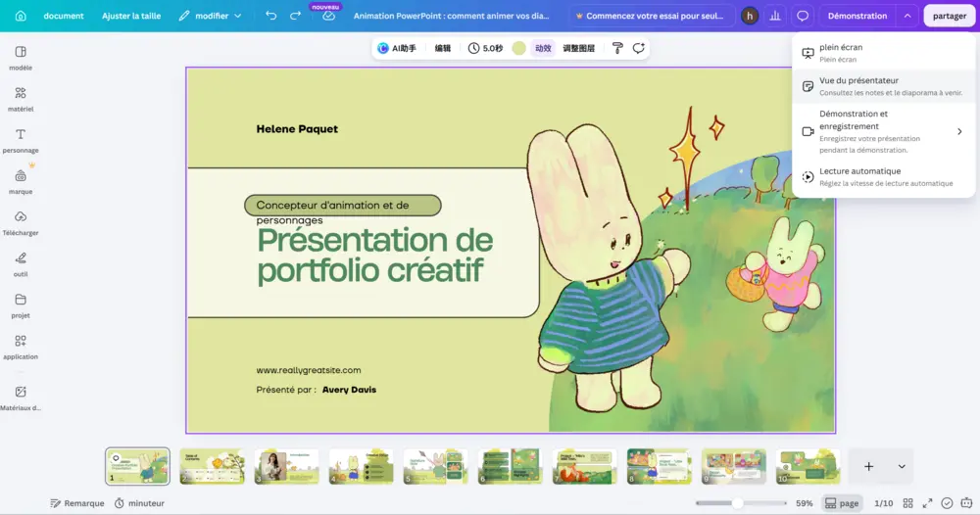Viewport: 980px width, 515px height.
Task: Select plein écran option
Action: [883, 53]
